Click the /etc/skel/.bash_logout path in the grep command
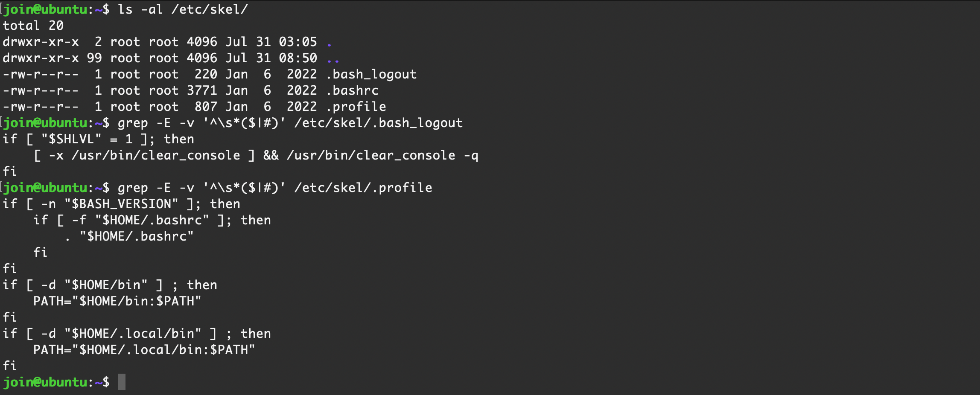 [378, 123]
